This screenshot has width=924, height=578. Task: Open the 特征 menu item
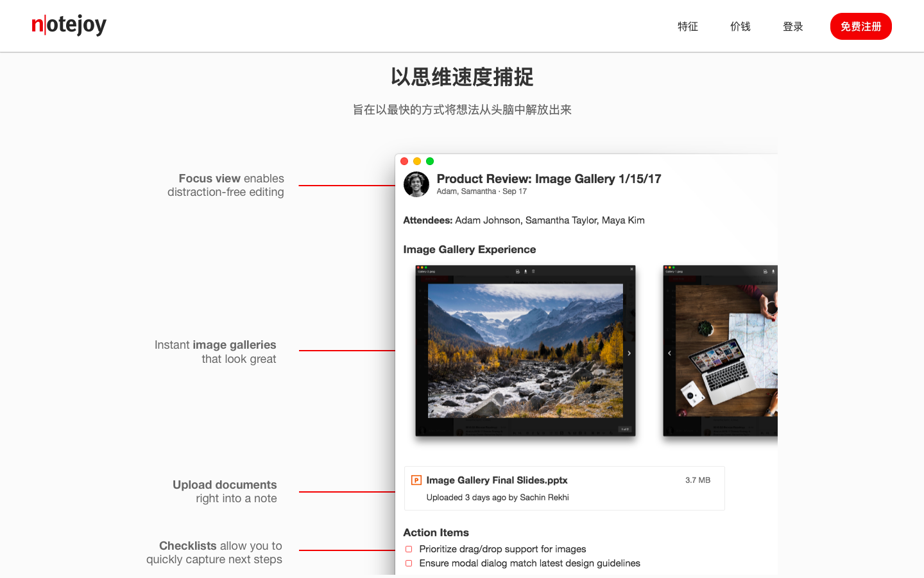coord(687,26)
